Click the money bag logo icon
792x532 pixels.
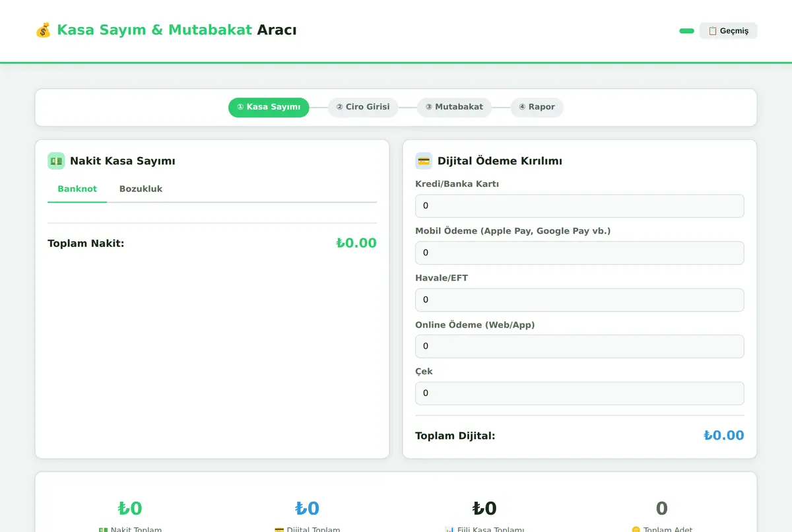point(43,30)
